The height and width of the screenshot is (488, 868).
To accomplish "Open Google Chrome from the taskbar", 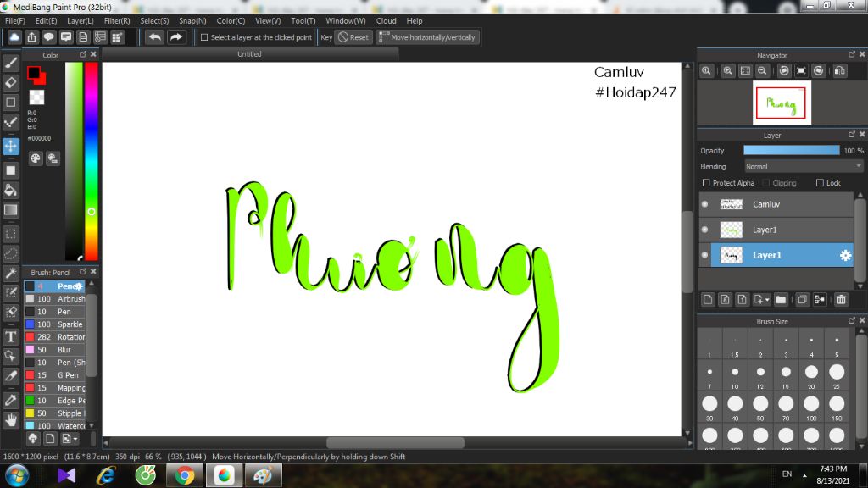I will (x=185, y=475).
